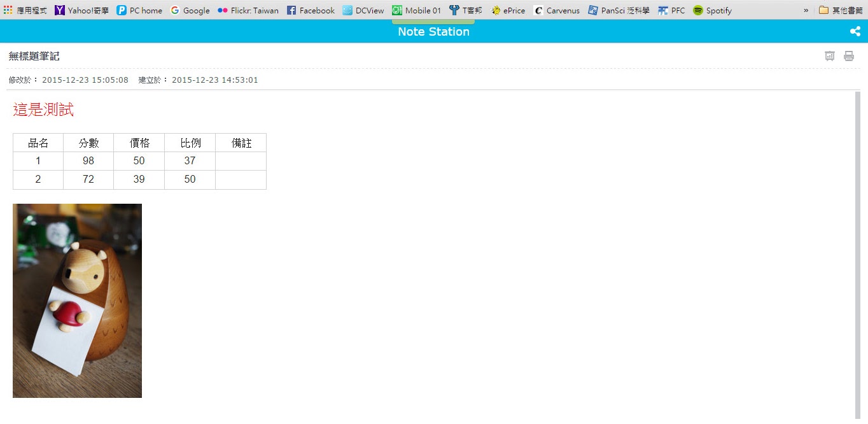Open the Flickr: Taiwan bookmark
868x424 pixels.
[x=248, y=10]
